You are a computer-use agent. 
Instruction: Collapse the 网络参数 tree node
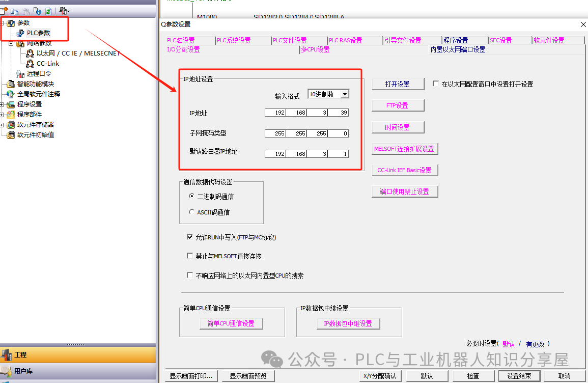pyautogui.click(x=11, y=44)
